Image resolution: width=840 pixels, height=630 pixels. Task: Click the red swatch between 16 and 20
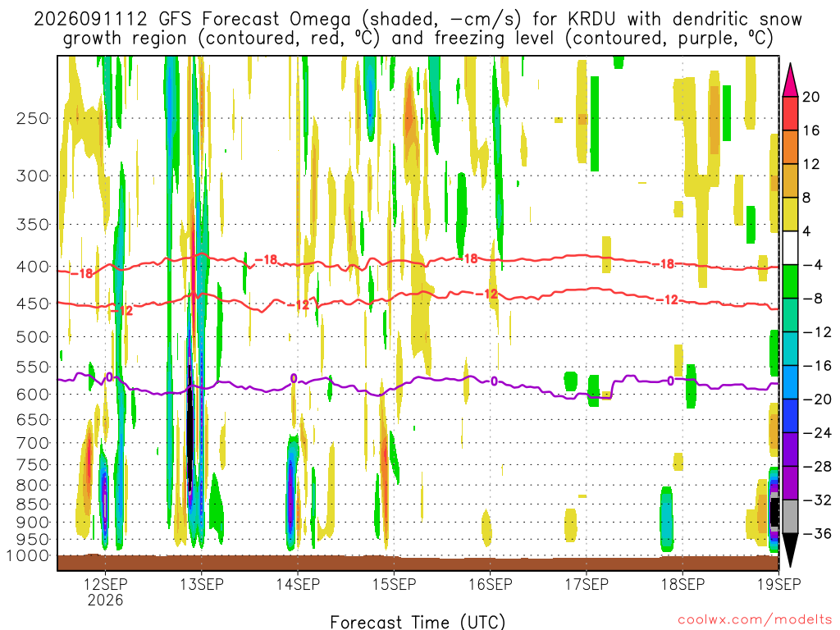click(790, 113)
